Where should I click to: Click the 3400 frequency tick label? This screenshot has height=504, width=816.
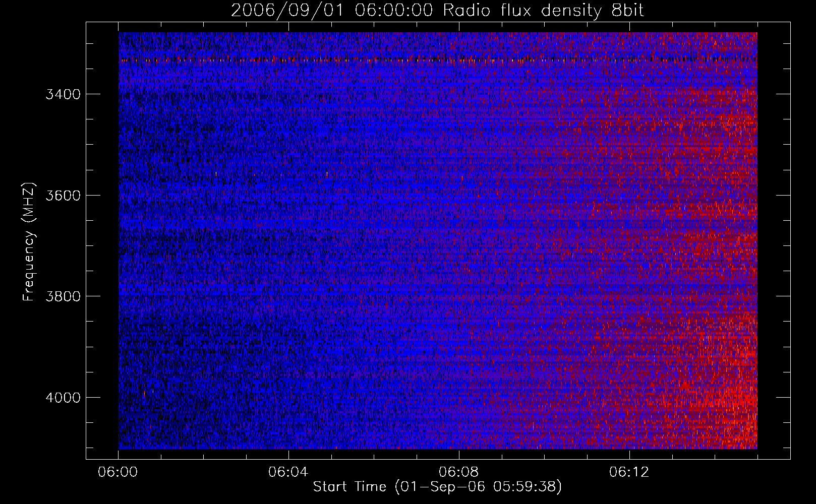point(63,94)
